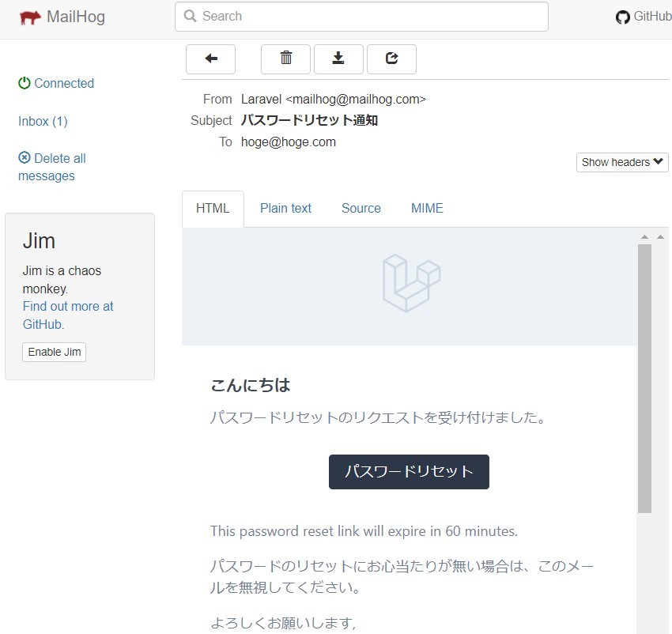
Task: Download the message with the download icon
Action: [338, 58]
